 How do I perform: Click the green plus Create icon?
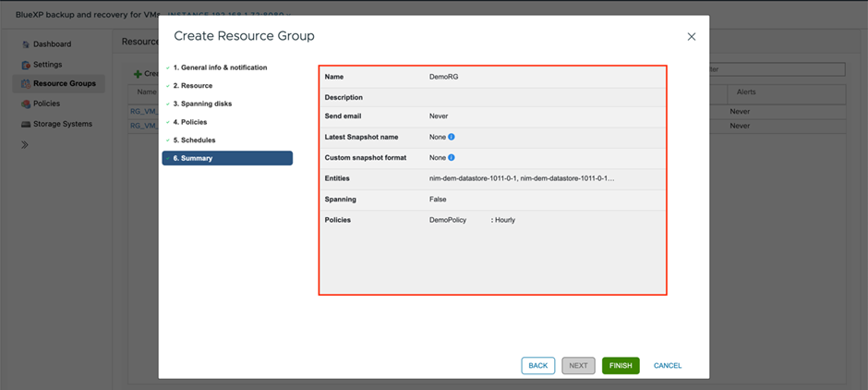(138, 74)
